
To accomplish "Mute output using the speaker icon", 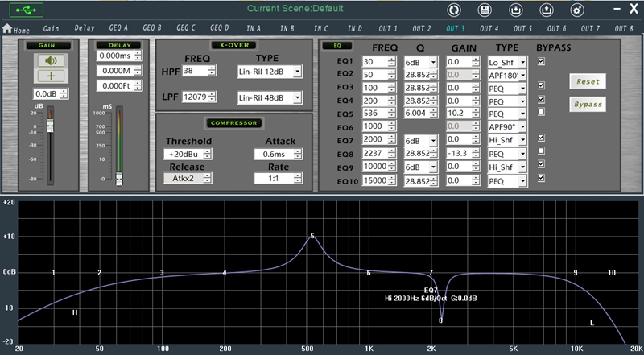I will tap(50, 60).
